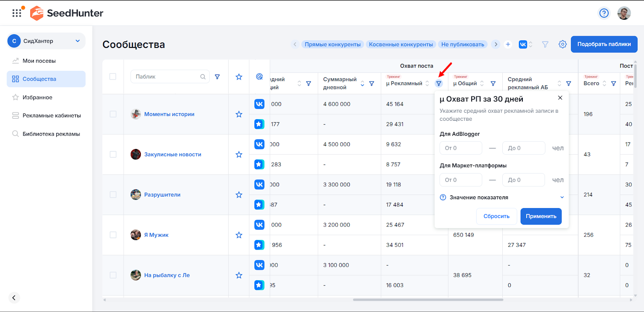Toggle the select-all checkbox in table header
This screenshot has height=312, width=644.
pos(113,76)
